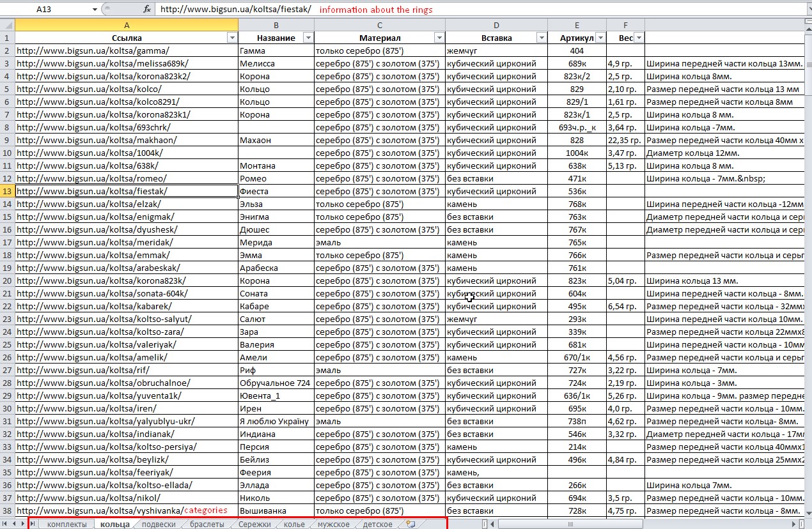Viewport: 812px width, 529px height.
Task: Click the Insert Worksheet tab icon
Action: tap(410, 524)
